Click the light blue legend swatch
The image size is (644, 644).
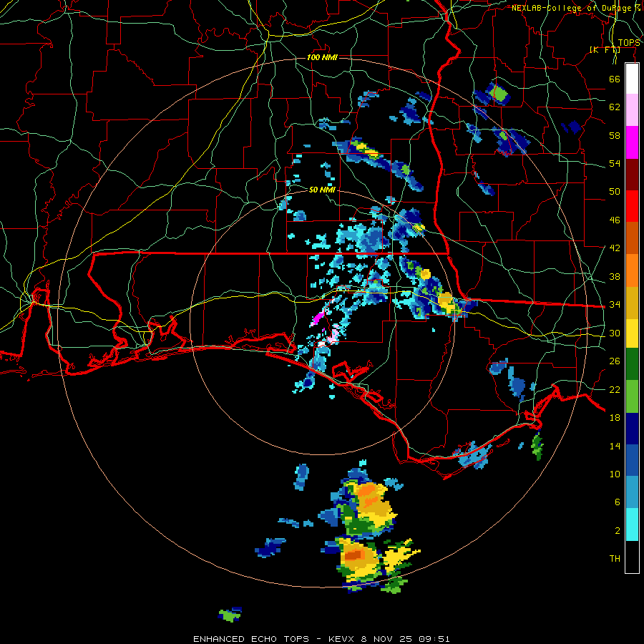pos(632,492)
